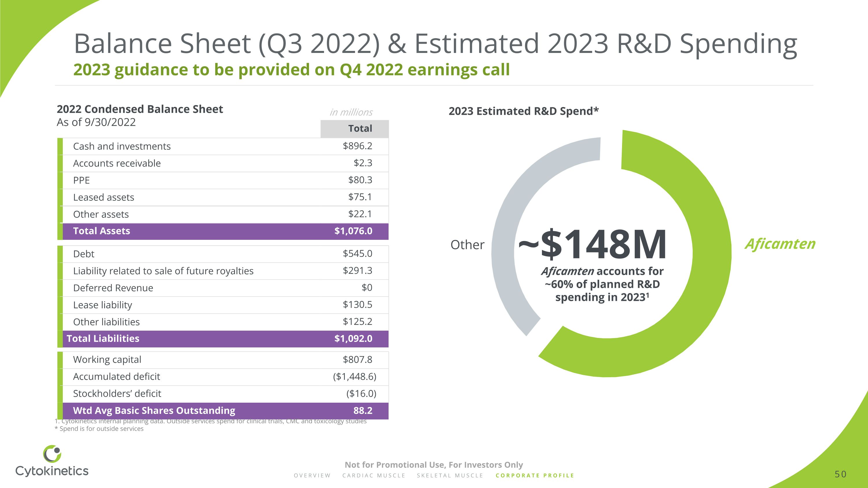Click the Other chart label
Image resolution: width=868 pixels, height=488 pixels.
[467, 245]
